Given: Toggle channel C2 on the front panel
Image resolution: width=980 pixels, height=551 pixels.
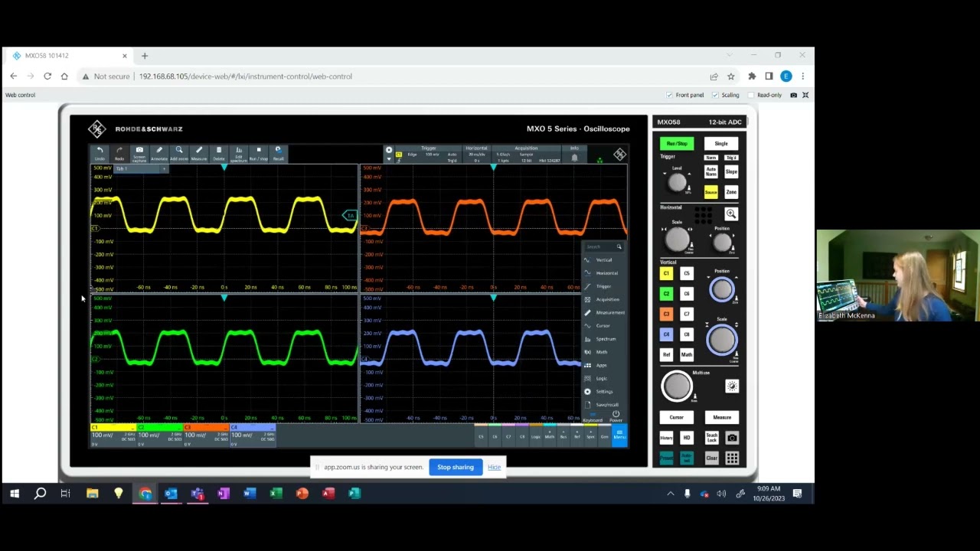Looking at the screenshot, I should coord(666,294).
